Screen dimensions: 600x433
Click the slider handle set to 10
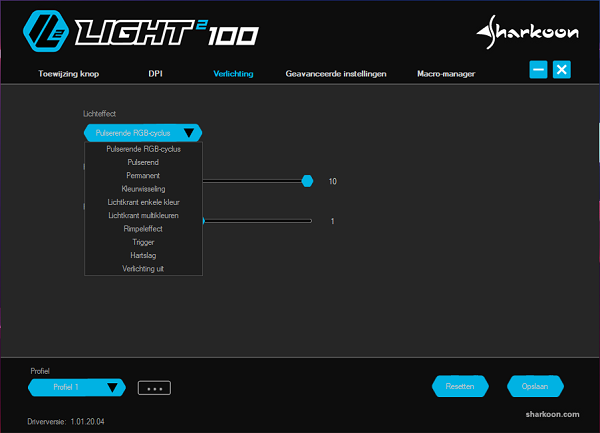[307, 181]
